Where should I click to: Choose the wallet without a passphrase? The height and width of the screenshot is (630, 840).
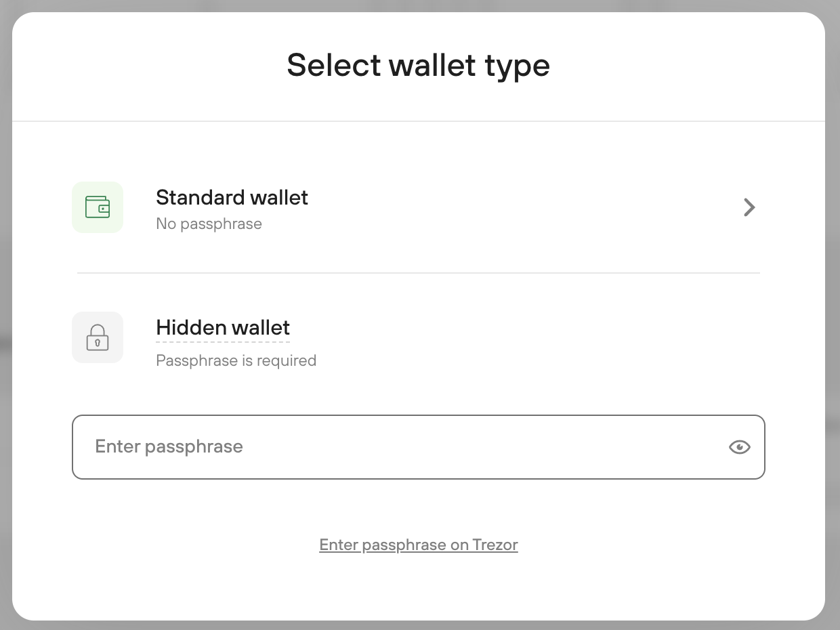[x=419, y=207]
